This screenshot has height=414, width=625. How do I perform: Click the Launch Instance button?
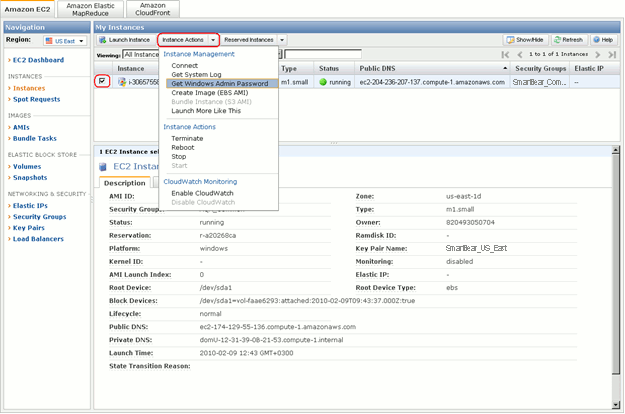tap(125, 40)
